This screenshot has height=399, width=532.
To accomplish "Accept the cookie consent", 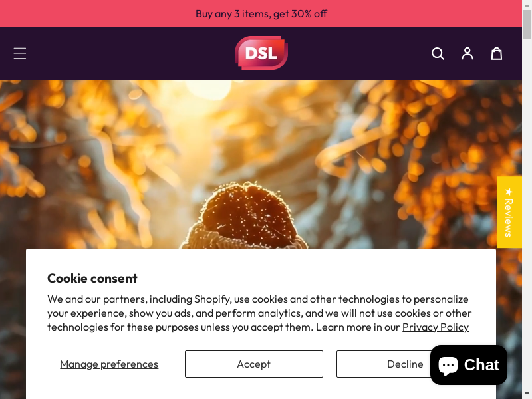I will coord(254,364).
